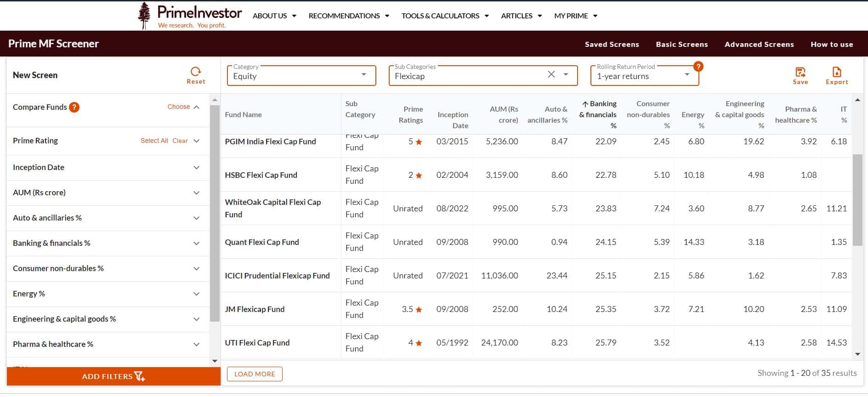Open the ABOUT US menu
The image size is (868, 397).
coord(274,16)
